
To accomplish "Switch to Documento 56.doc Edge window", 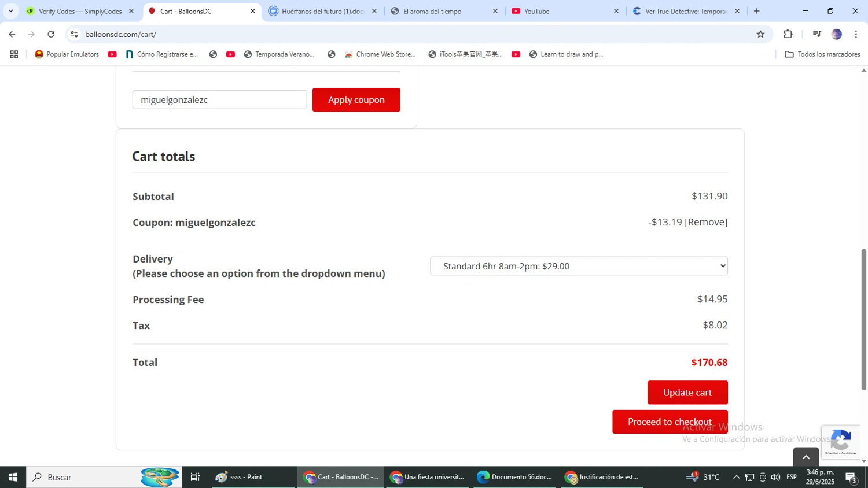I will pos(515,477).
